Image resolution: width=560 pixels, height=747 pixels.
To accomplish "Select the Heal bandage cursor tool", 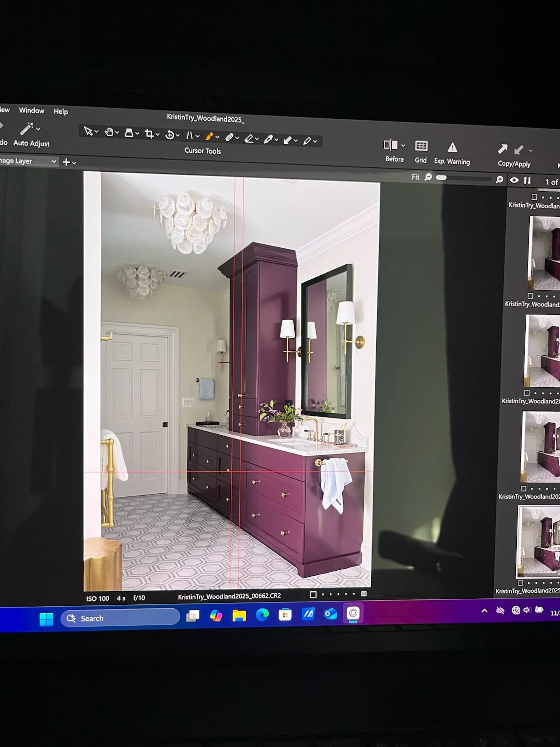I will 229,137.
